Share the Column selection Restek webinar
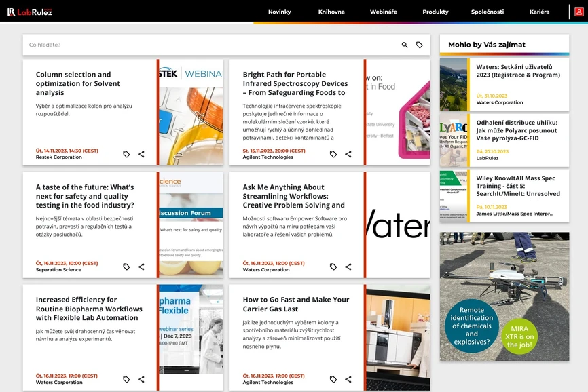The width and height of the screenshot is (588, 392). (x=141, y=154)
